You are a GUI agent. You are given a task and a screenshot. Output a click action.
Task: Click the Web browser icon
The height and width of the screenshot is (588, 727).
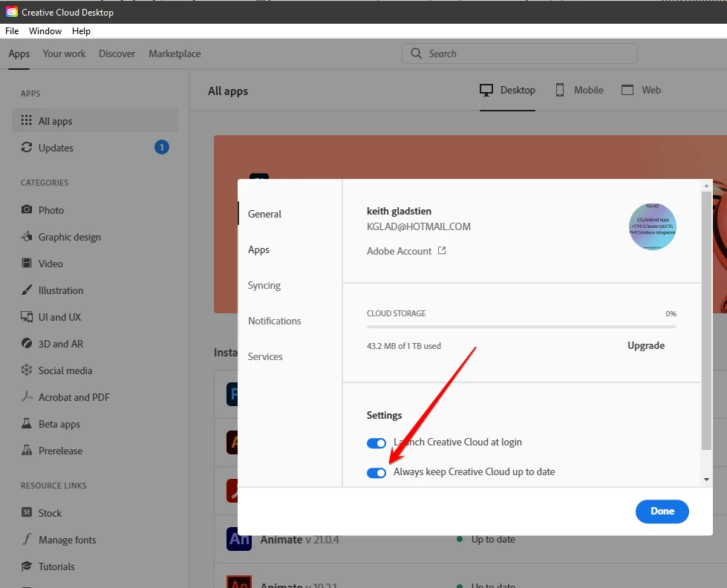click(627, 90)
